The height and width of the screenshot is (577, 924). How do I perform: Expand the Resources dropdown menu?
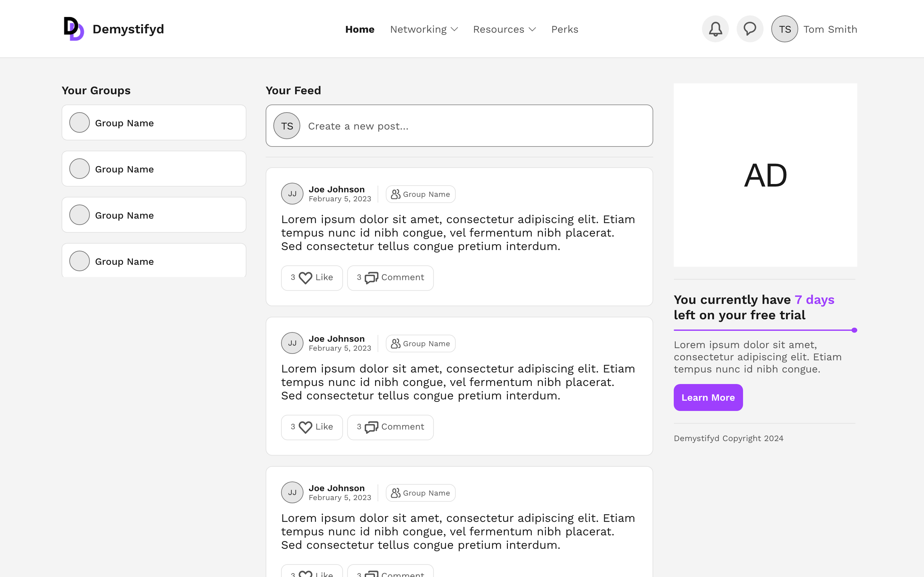pyautogui.click(x=504, y=29)
